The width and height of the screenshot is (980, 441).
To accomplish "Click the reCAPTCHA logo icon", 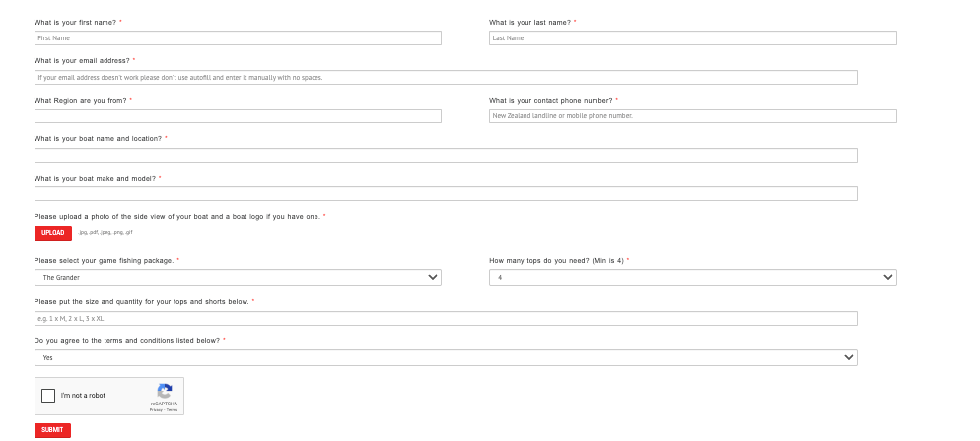I will 165,391.
